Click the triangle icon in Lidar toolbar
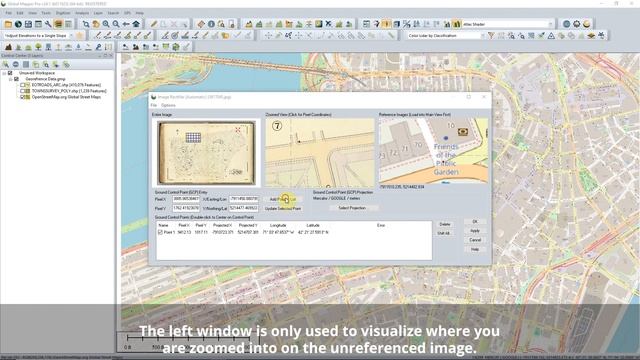Image resolution: width=640 pixels, height=360 pixels. 551,36
